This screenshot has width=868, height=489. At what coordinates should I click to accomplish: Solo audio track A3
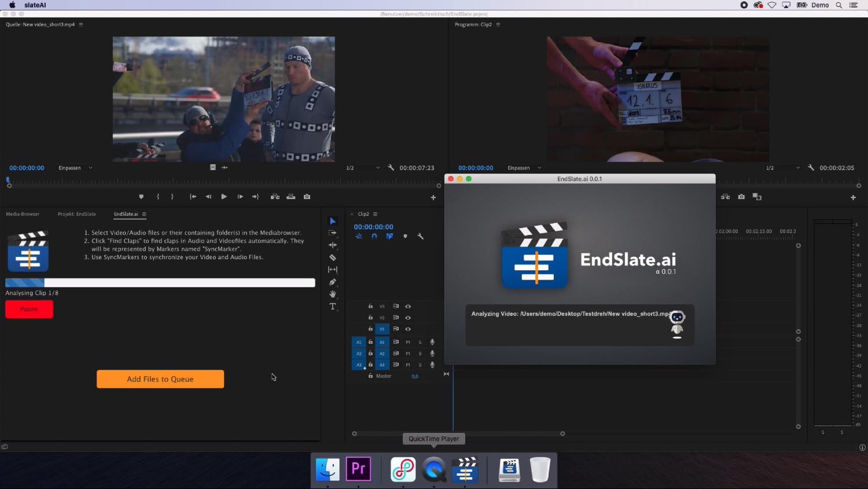click(x=420, y=365)
